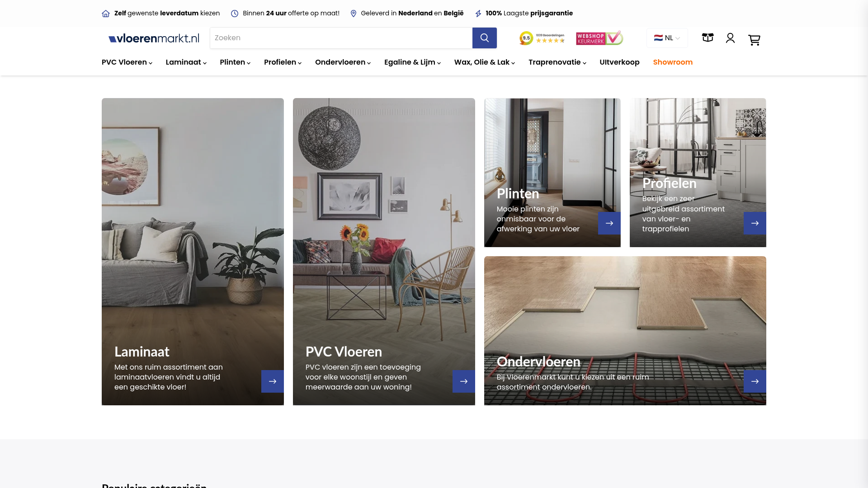Click the house icon beside leverdatum text
The height and width of the screenshot is (488, 868).
(x=106, y=14)
